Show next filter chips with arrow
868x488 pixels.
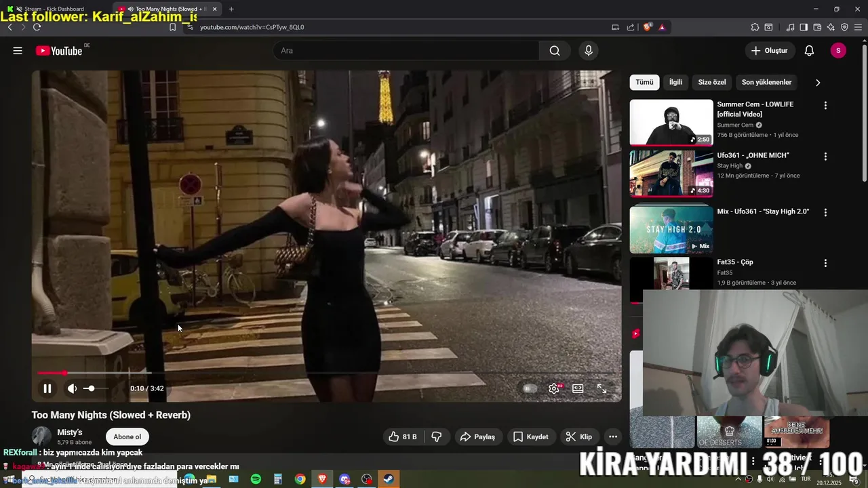[x=818, y=83]
